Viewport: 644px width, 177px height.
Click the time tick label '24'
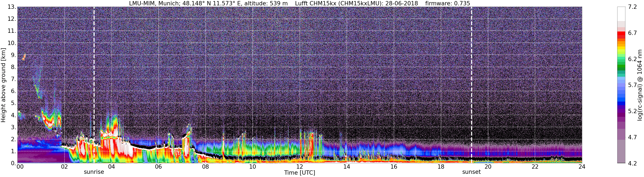pos(582,167)
